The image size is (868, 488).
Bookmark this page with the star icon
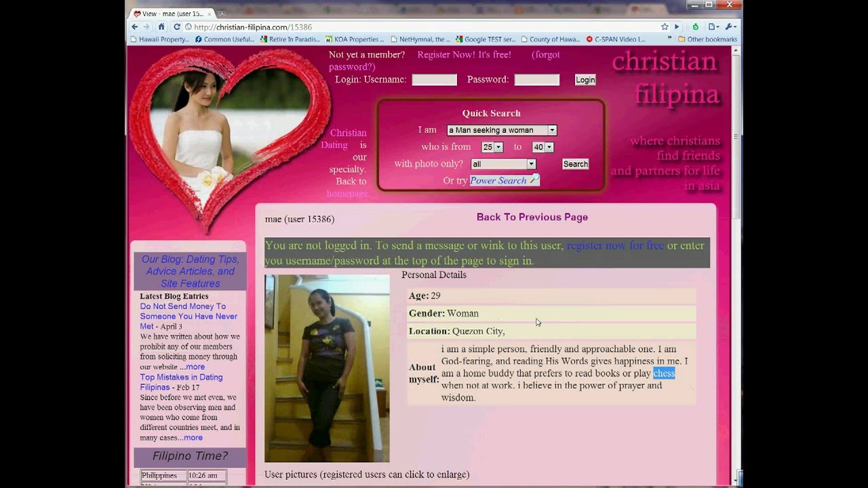point(665,26)
